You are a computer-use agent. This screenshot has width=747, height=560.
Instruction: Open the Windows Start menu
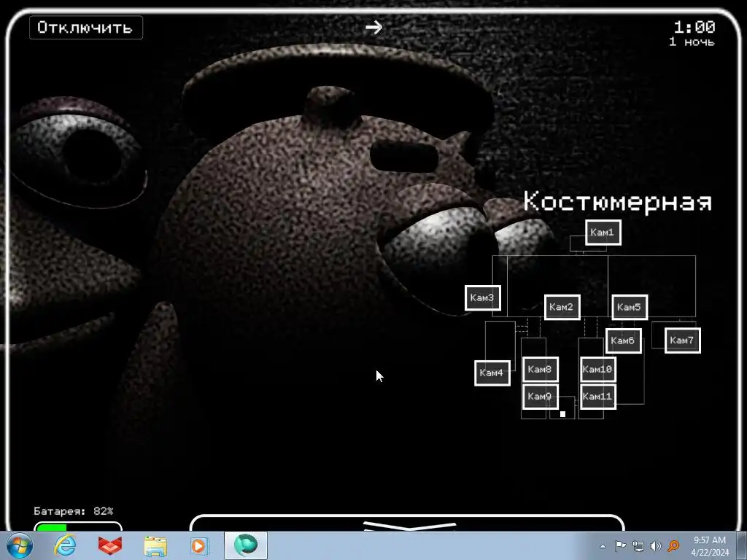click(20, 545)
